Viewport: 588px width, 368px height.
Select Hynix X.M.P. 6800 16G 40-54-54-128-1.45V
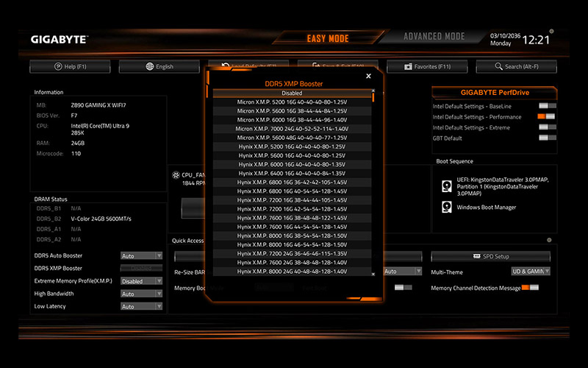(x=292, y=191)
